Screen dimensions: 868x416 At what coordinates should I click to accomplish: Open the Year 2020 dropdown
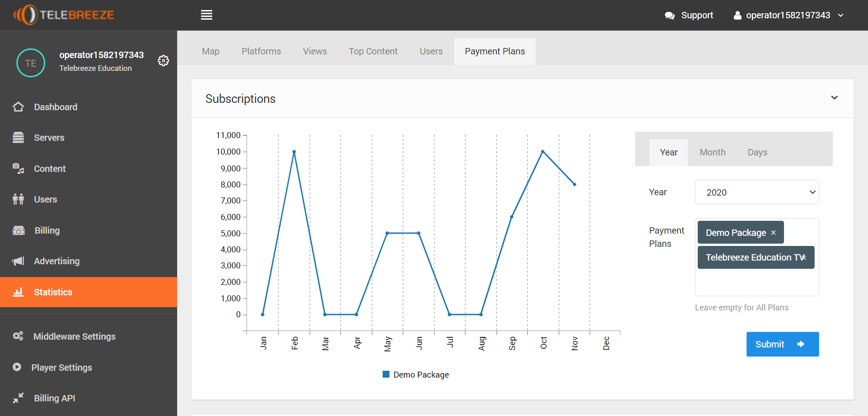click(x=757, y=192)
